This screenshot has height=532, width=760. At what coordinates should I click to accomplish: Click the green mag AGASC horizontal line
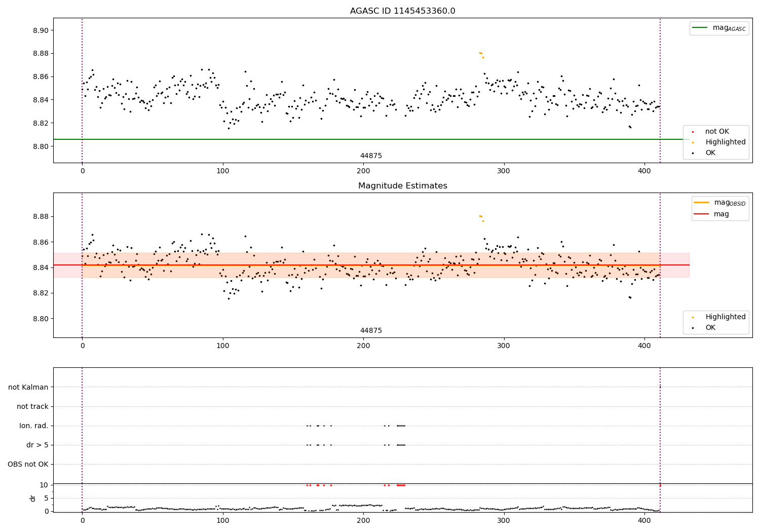(371, 139)
